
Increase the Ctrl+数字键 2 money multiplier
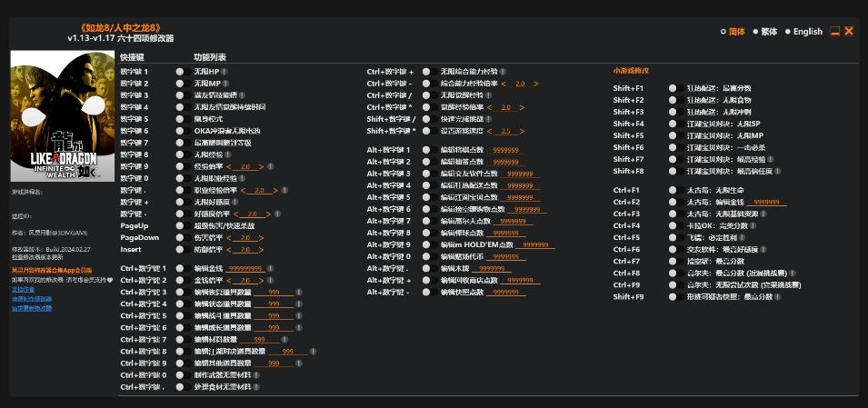tap(261, 281)
